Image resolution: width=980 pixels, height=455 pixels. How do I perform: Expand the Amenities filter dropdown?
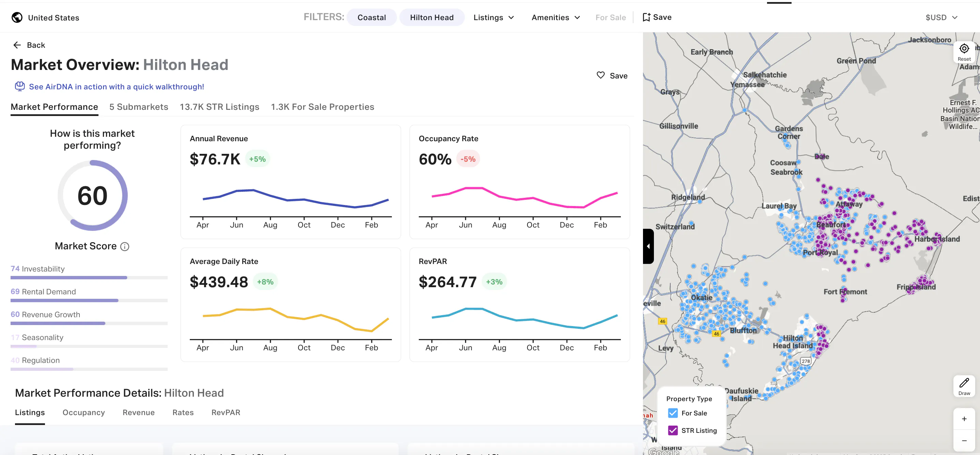[x=556, y=17]
